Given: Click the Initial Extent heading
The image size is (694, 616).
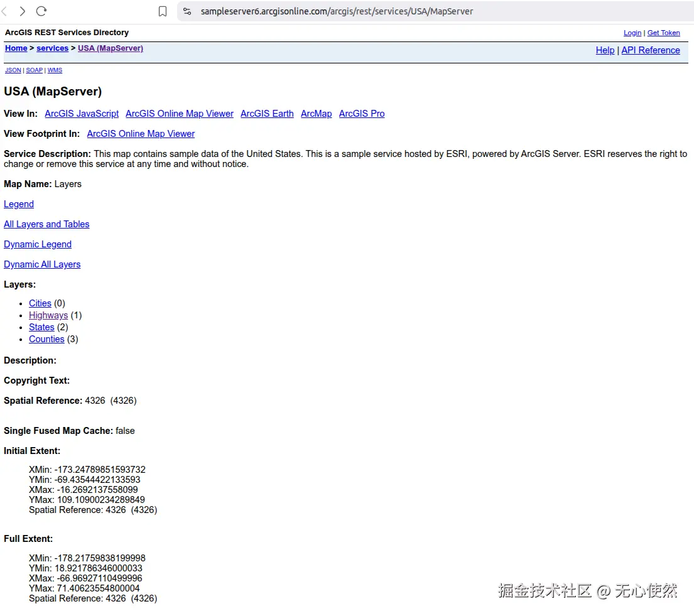Looking at the screenshot, I should coord(32,451).
